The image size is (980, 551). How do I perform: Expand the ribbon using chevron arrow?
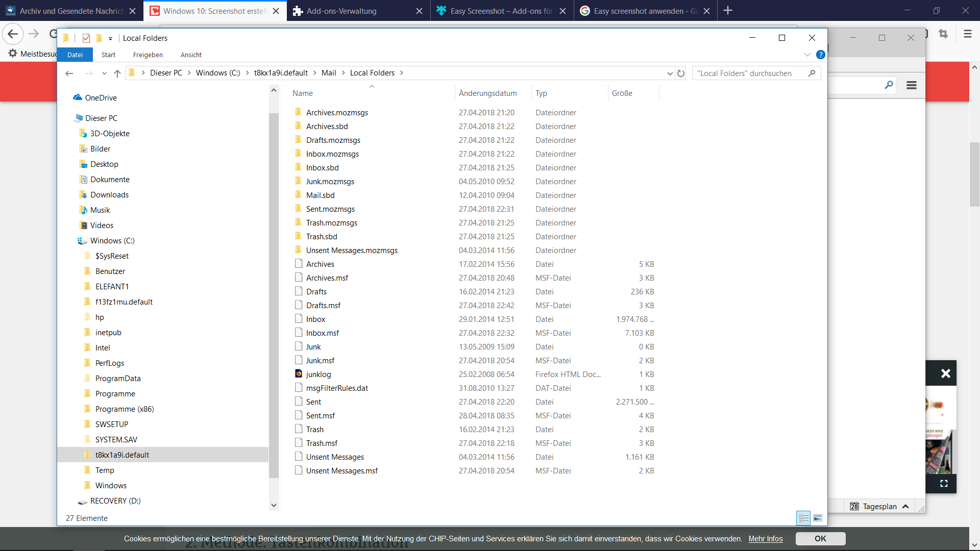click(x=807, y=55)
